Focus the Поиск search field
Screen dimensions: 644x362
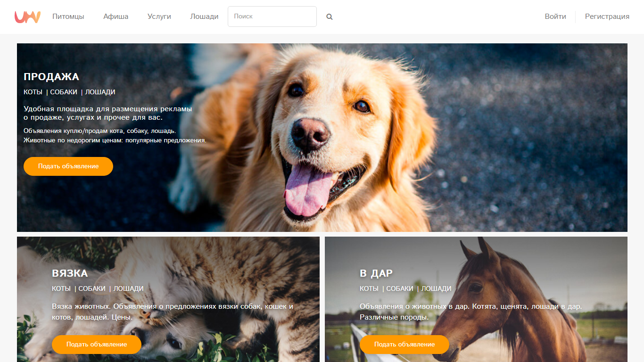[272, 16]
